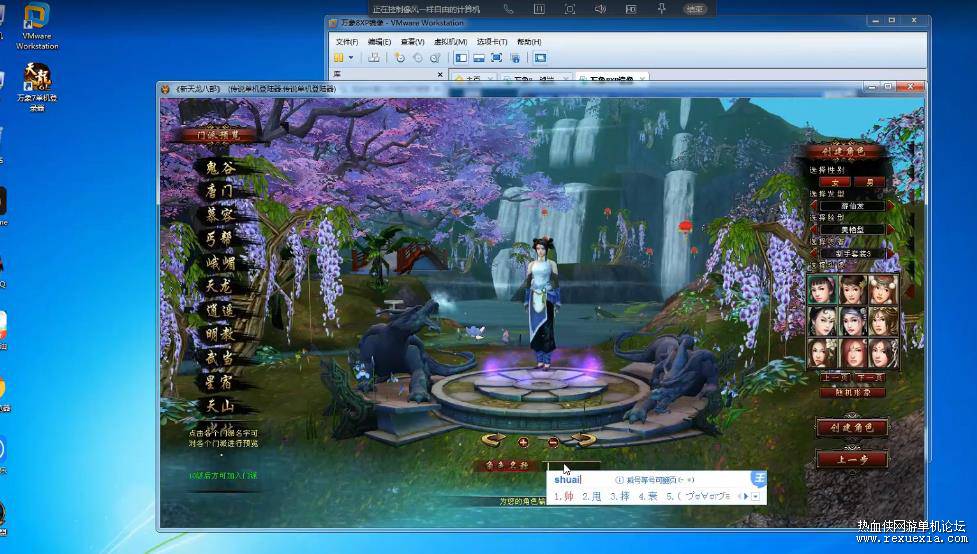Open VMware 虚拟机(M) menu
The image size is (977, 554).
[x=450, y=42]
